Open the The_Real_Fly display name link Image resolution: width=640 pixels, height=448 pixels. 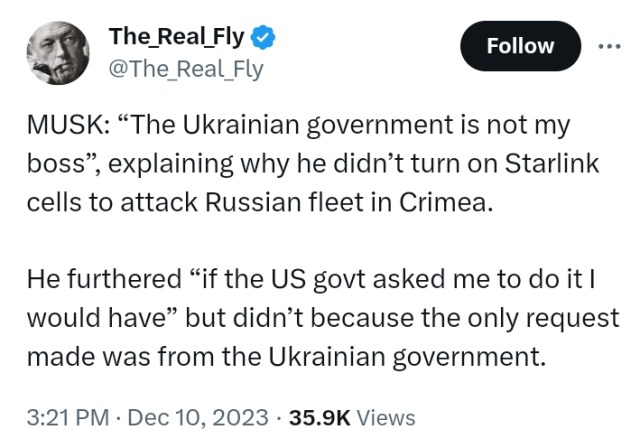pos(176,37)
